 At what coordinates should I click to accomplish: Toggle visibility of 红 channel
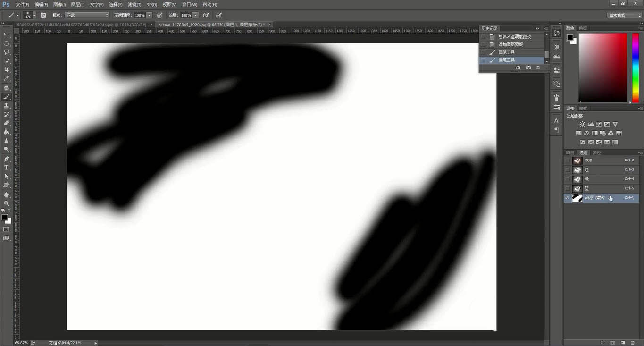[568, 170]
